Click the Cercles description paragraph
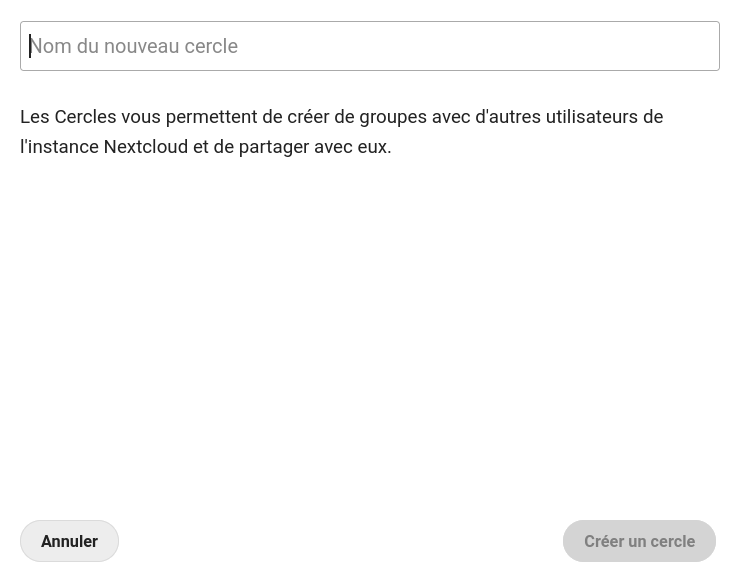 point(341,131)
